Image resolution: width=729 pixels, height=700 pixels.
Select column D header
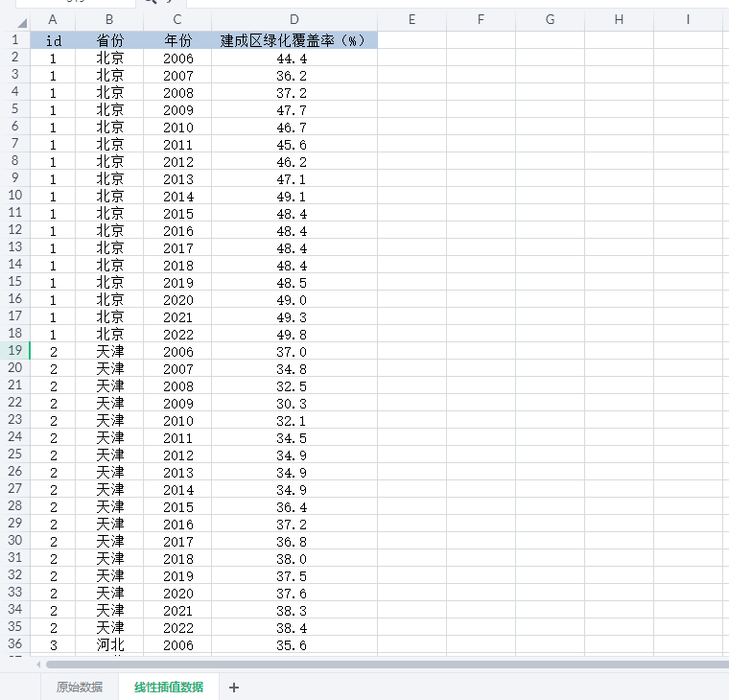click(x=294, y=19)
